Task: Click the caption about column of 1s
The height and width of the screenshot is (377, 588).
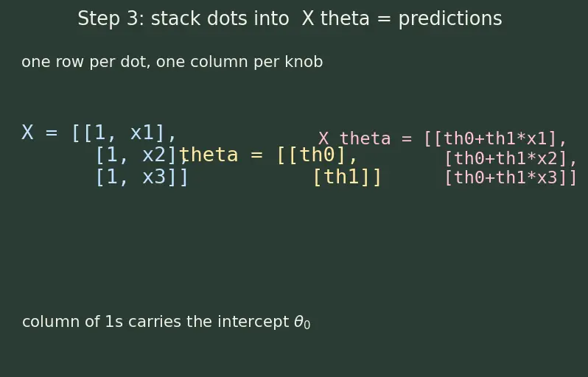Action: 166,322
